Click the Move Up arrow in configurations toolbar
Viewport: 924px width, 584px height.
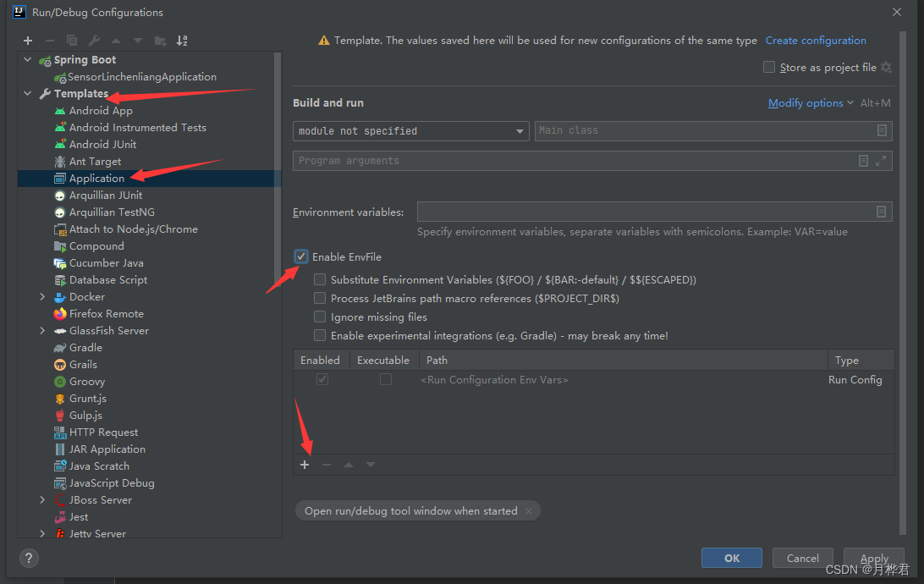point(116,41)
